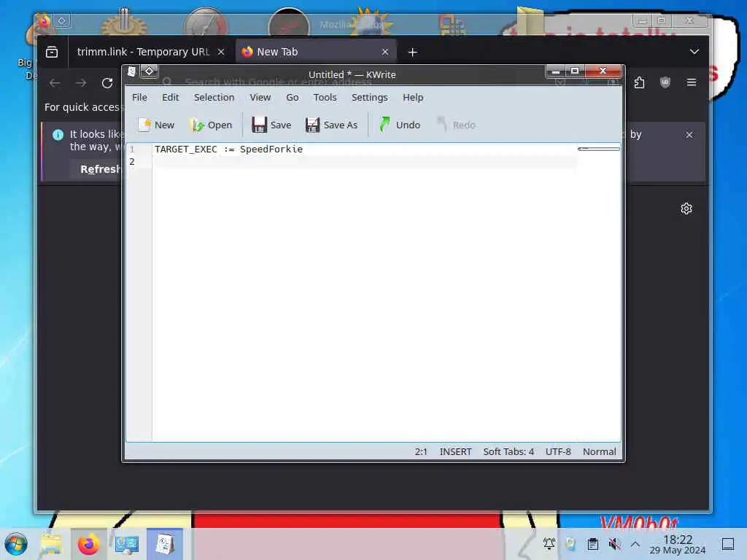747x560 pixels.
Task: Reload the page in Firefox
Action: [x=107, y=83]
